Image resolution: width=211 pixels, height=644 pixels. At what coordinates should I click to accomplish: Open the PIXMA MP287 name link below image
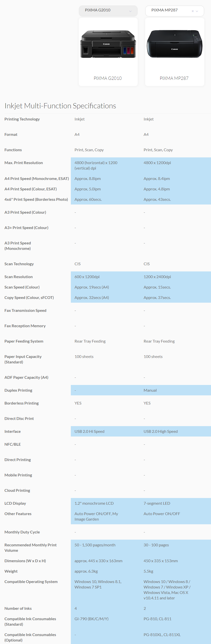(174, 78)
